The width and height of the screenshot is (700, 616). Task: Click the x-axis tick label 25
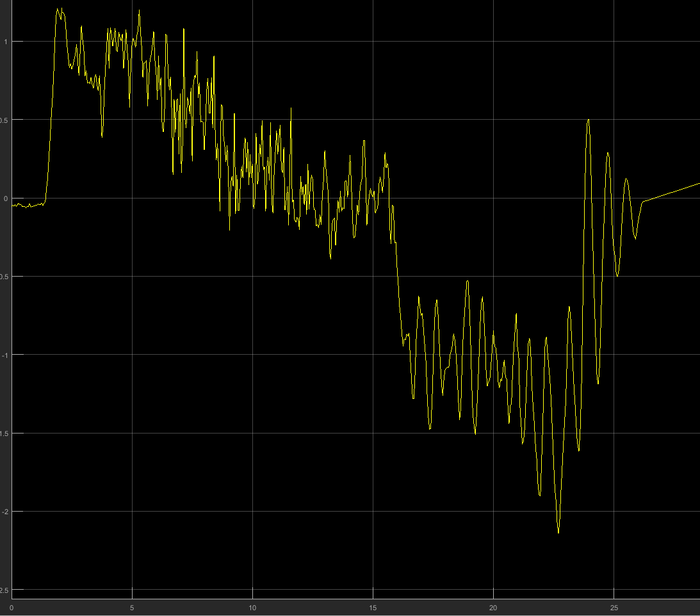[x=614, y=607]
